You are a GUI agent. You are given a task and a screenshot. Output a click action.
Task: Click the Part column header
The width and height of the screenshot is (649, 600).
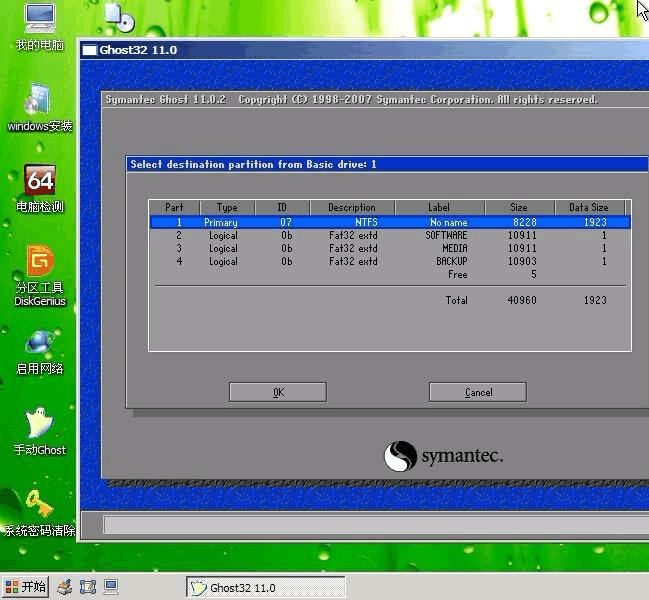(x=174, y=207)
